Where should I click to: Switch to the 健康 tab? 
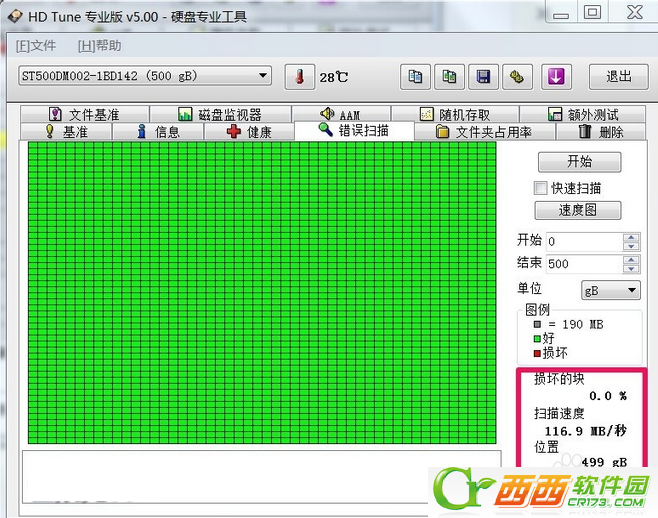point(249,132)
